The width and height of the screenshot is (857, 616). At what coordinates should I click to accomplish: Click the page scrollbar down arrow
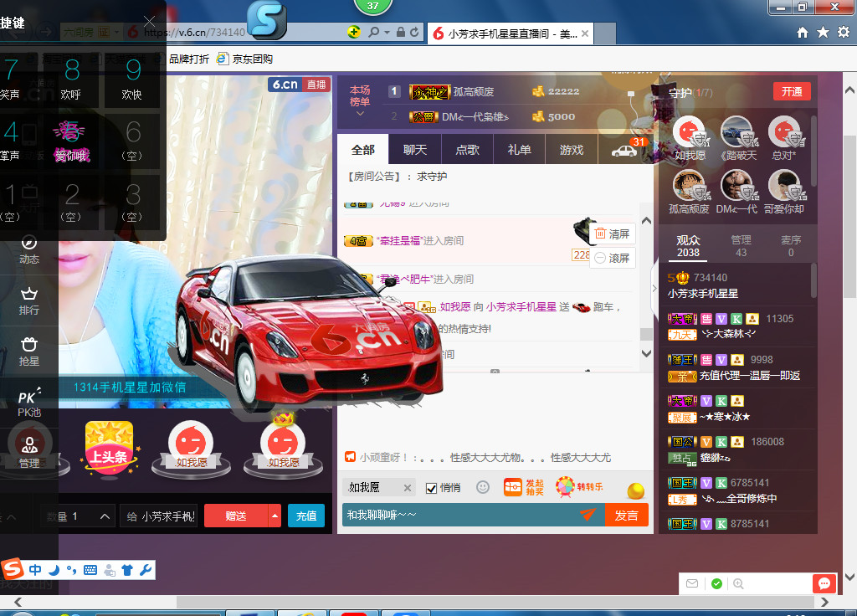[850, 577]
